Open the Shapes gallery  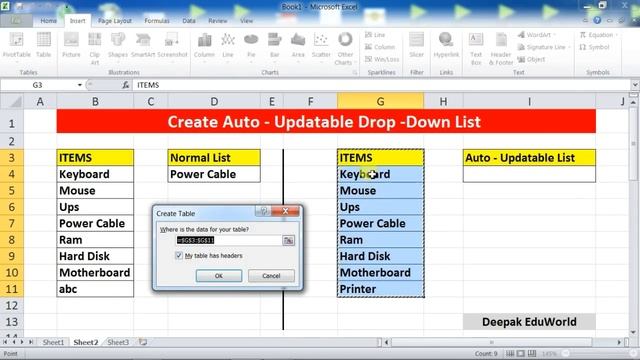[x=118, y=46]
